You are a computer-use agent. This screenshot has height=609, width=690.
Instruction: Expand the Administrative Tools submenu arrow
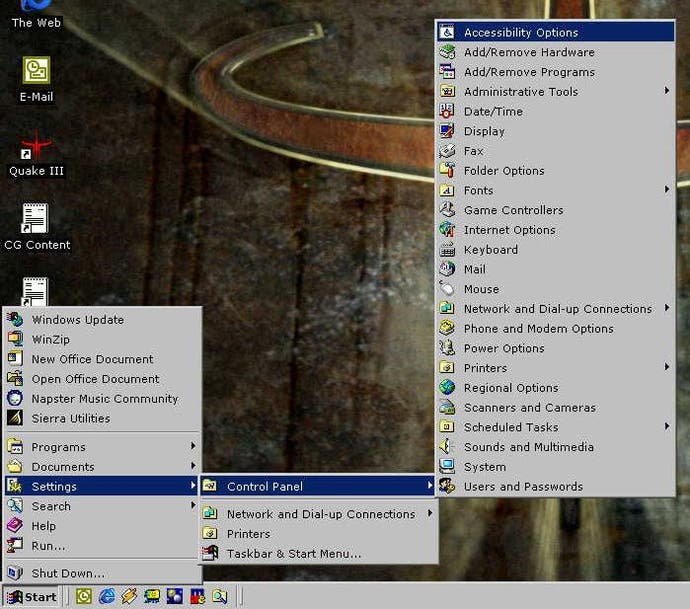point(667,91)
